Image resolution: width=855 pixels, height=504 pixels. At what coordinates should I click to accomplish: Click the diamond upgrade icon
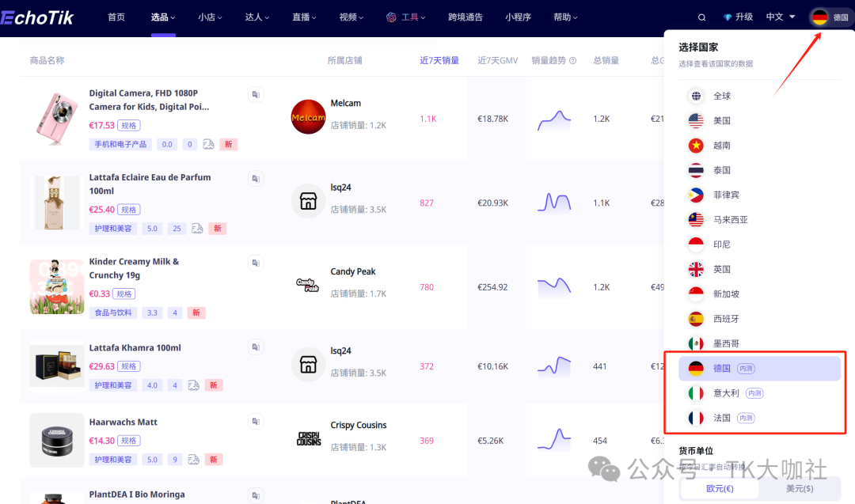tap(729, 16)
